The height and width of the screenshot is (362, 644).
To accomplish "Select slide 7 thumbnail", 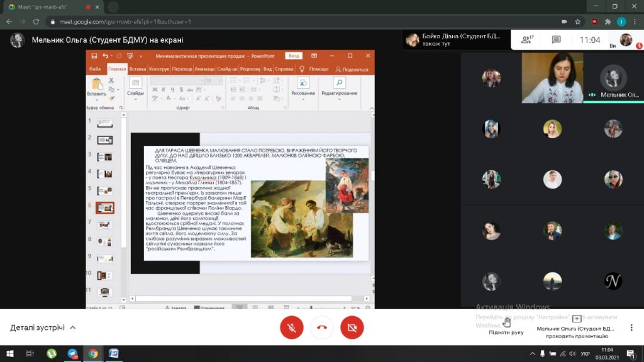I will coord(105,224).
